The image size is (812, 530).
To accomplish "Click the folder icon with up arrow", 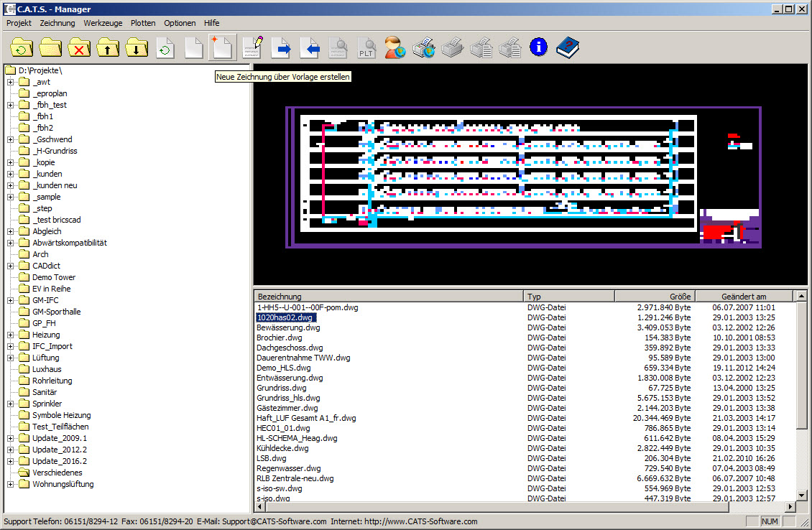I will (x=108, y=48).
